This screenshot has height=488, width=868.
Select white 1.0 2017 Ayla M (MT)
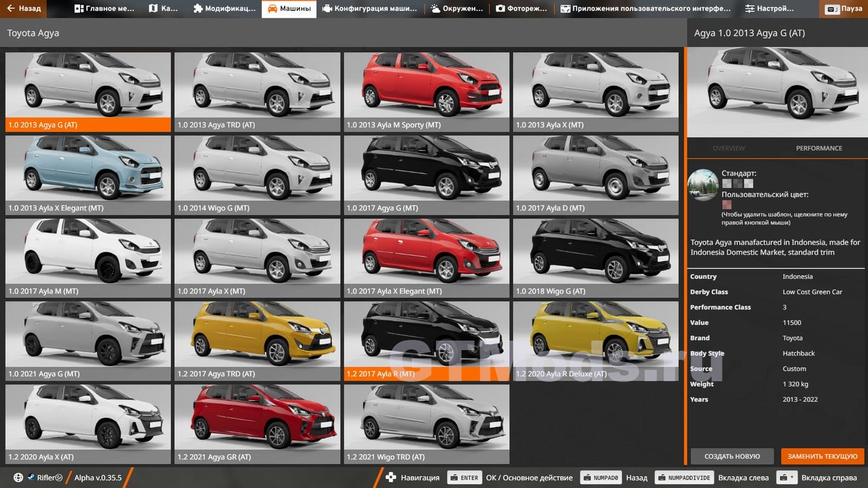click(x=88, y=258)
